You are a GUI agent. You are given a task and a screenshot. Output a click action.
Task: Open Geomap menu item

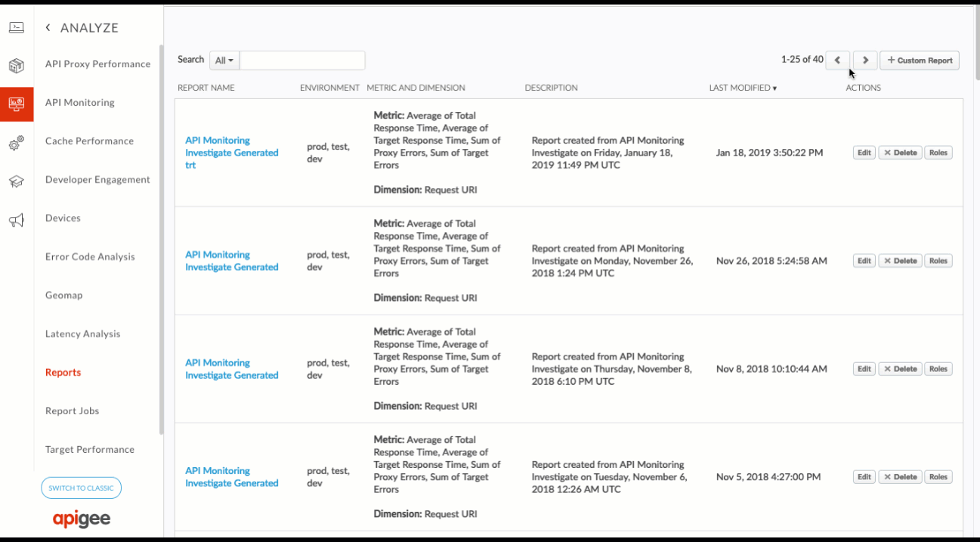pos(64,296)
